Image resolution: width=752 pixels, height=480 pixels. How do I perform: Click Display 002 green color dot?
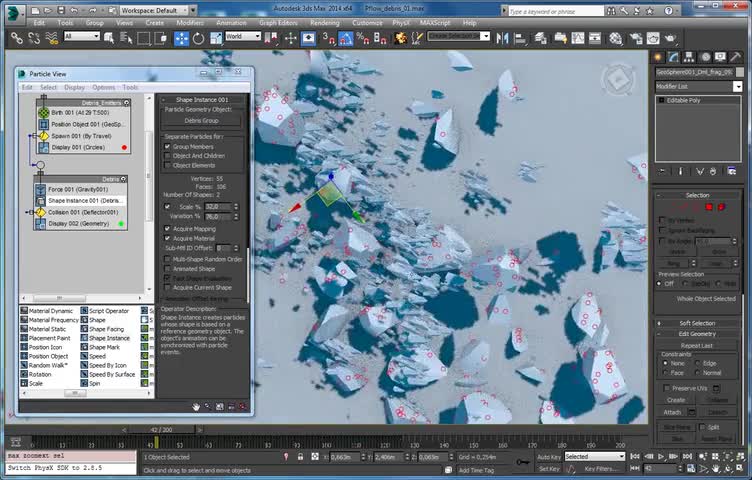tap(121, 224)
